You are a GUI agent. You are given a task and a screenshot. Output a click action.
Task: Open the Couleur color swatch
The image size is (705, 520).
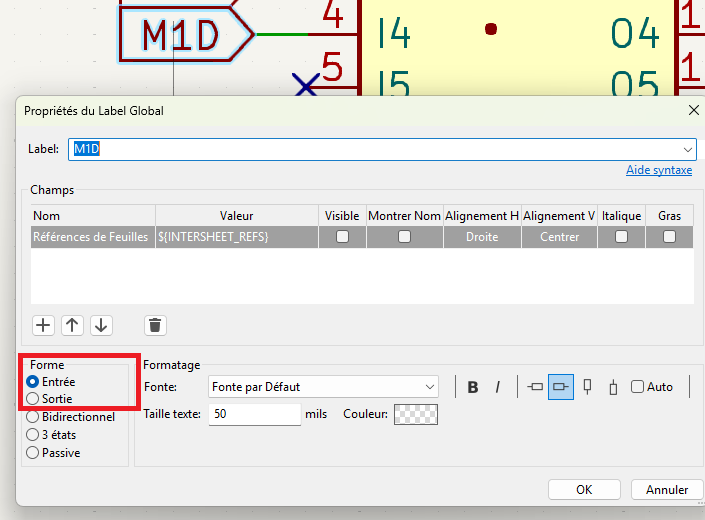[x=415, y=414]
